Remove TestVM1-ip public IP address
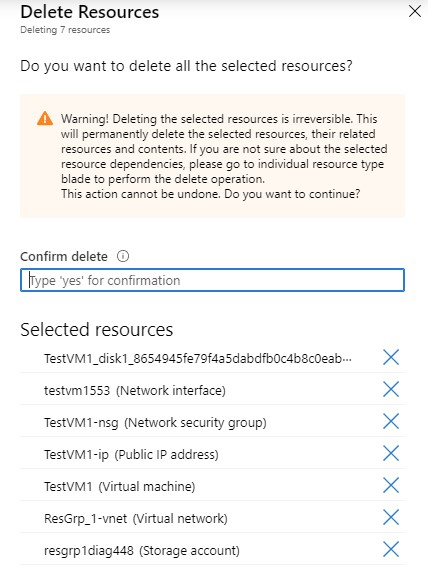Image resolution: width=428 pixels, height=572 pixels. (391, 453)
